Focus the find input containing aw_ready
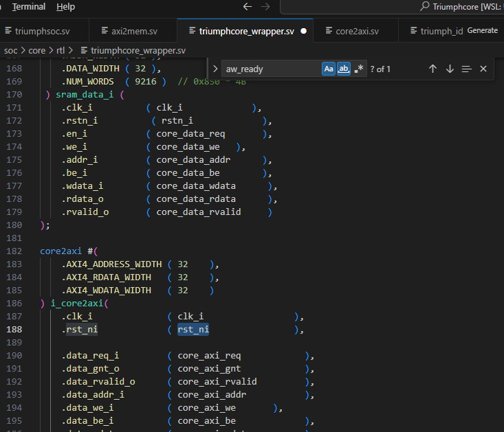 tap(271, 69)
